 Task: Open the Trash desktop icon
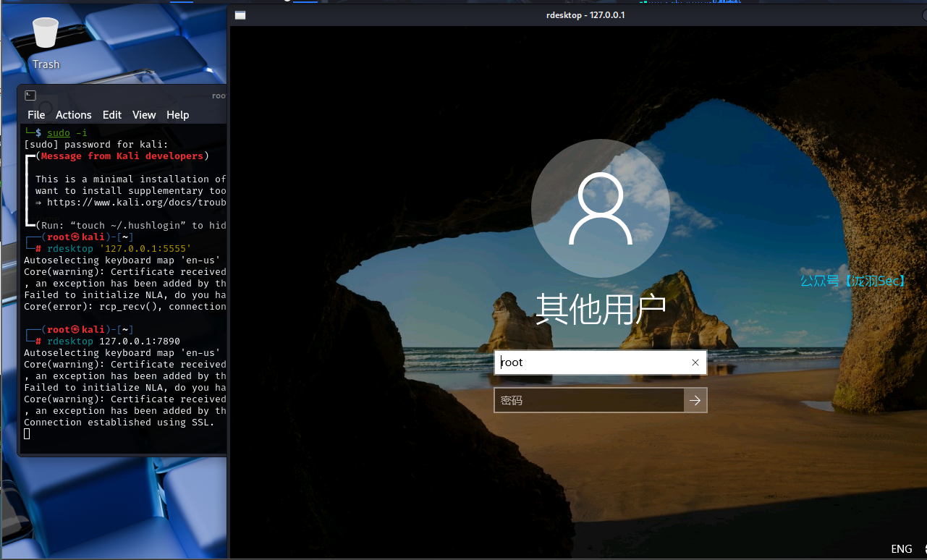46,42
